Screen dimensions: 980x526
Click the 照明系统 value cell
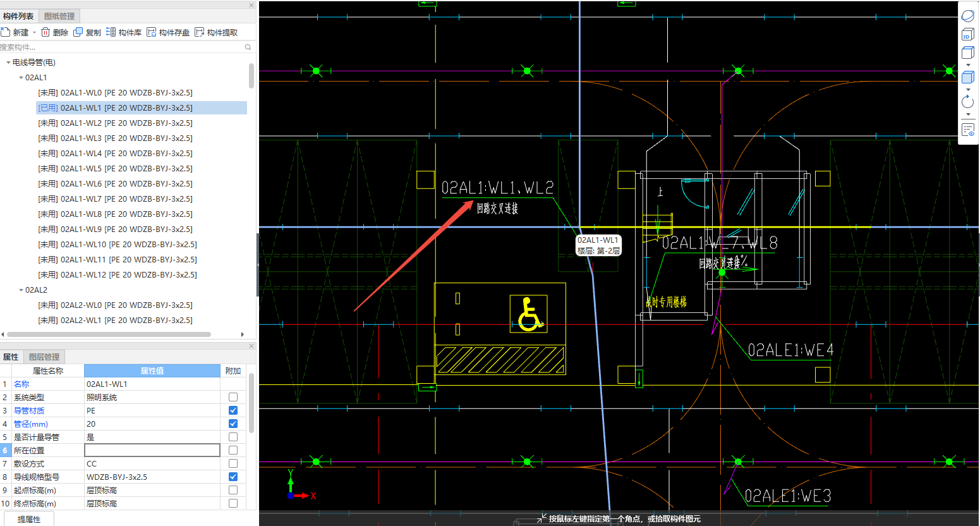pyautogui.click(x=152, y=397)
